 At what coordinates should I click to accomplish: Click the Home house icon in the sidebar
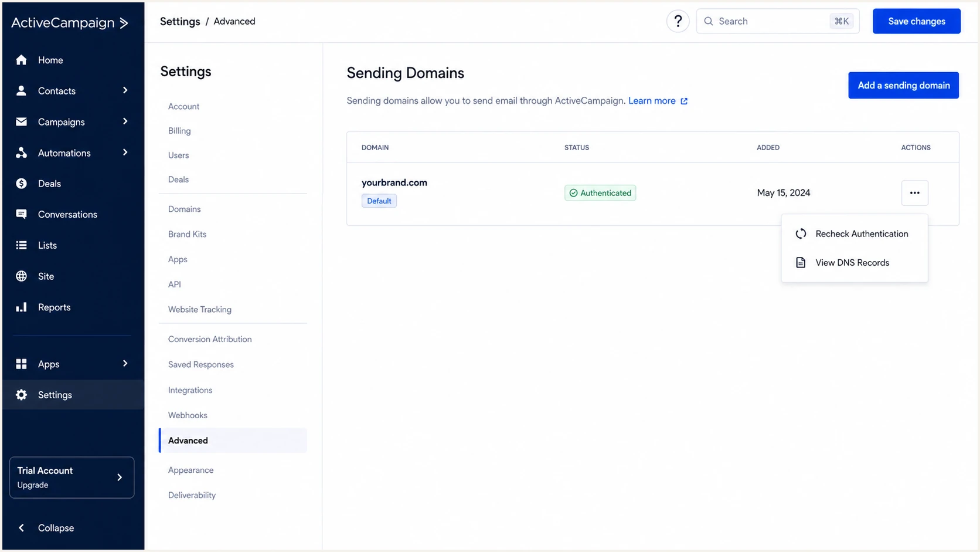coord(22,60)
